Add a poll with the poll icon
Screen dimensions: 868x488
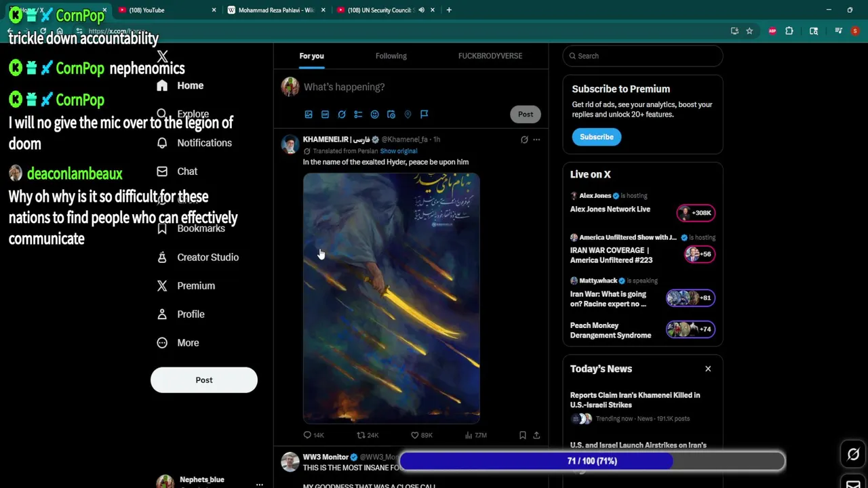click(358, 115)
